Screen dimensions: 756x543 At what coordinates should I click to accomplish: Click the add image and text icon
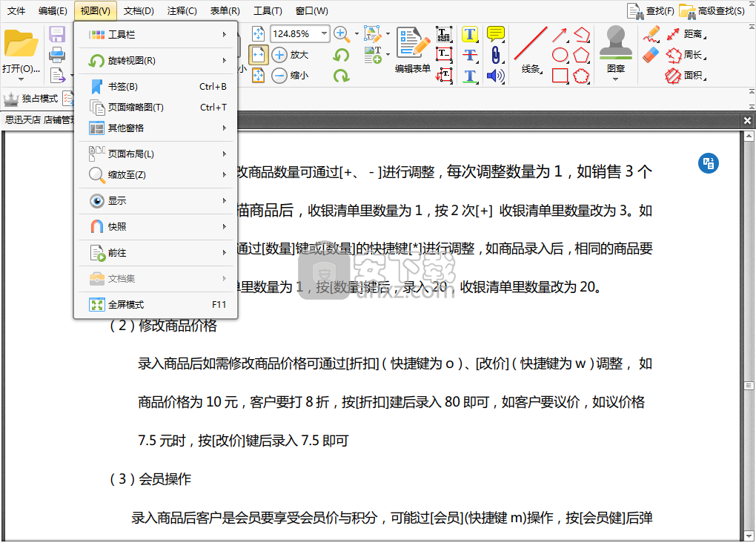[373, 55]
